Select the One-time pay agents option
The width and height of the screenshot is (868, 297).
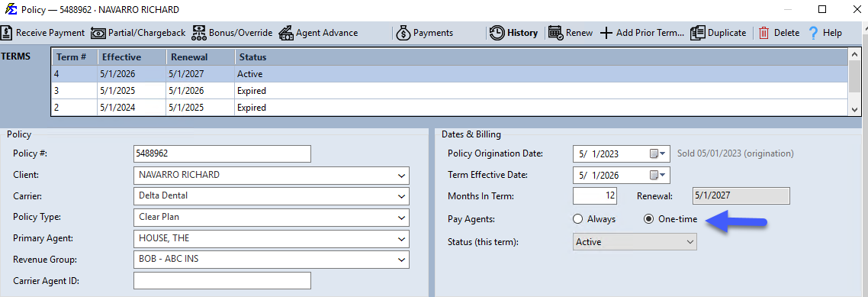(x=648, y=219)
